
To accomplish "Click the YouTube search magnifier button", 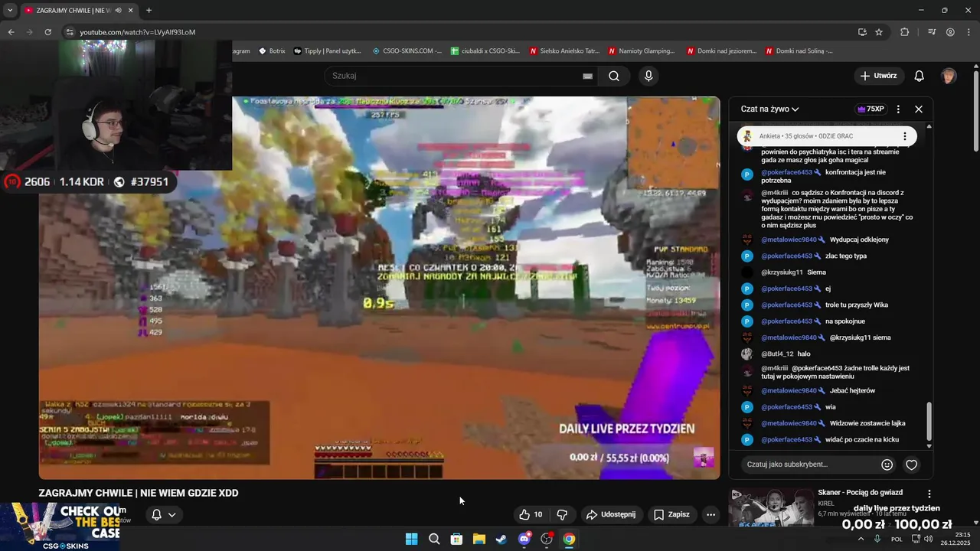I will point(614,76).
